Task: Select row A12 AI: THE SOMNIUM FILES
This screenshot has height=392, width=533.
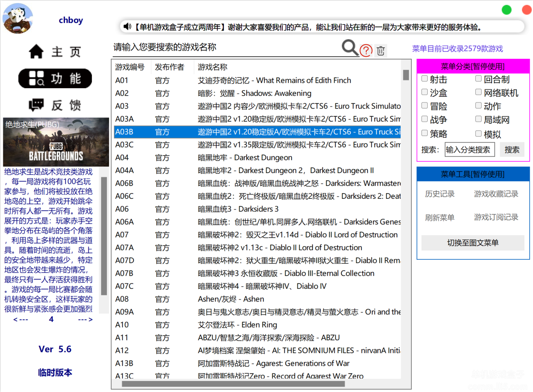Action: (x=257, y=350)
